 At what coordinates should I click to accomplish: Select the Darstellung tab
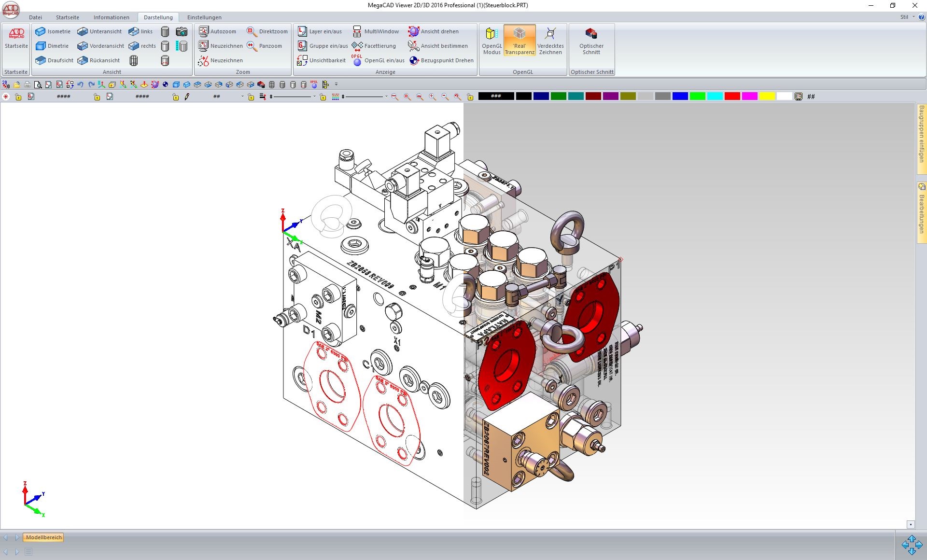[158, 17]
